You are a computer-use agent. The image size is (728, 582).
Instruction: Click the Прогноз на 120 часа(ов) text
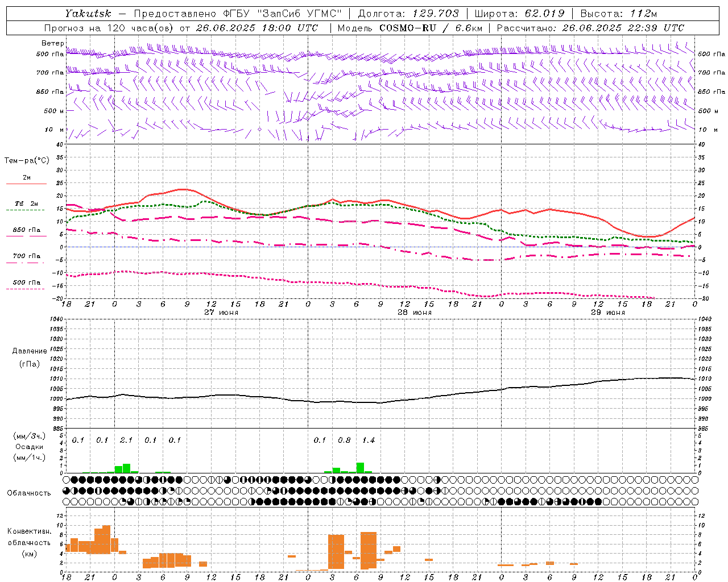pos(109,28)
